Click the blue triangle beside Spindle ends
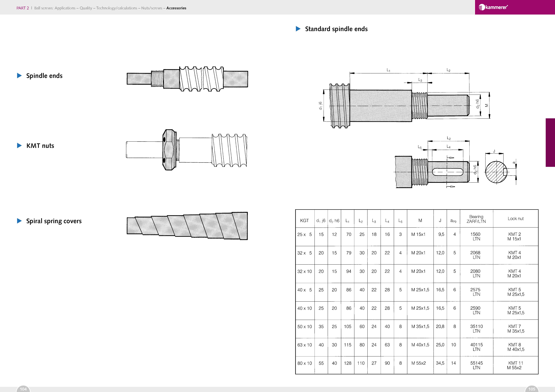 19,76
